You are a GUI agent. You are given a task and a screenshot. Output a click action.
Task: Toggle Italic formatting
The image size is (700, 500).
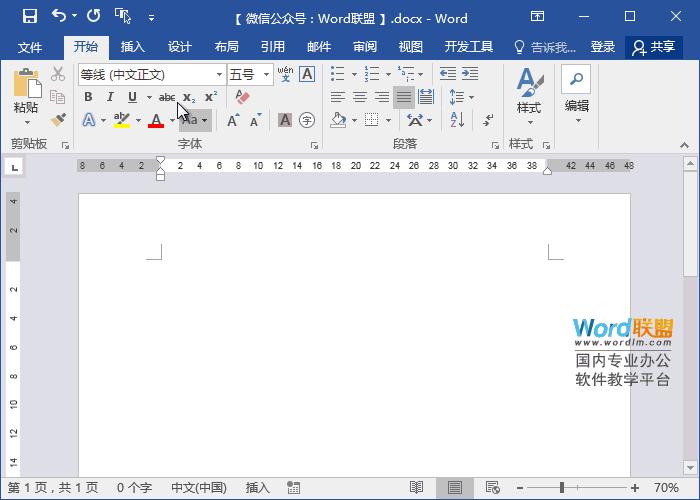110,97
